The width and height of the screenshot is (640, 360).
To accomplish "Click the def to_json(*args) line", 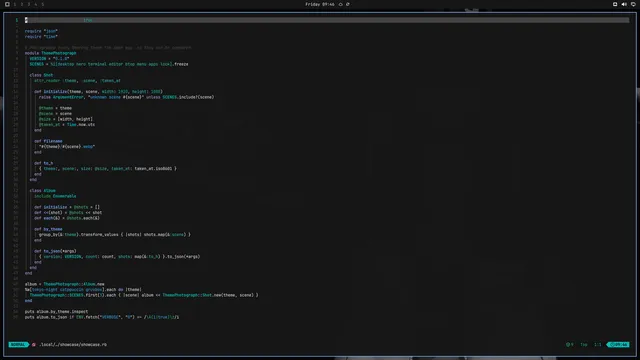I will (x=55, y=251).
